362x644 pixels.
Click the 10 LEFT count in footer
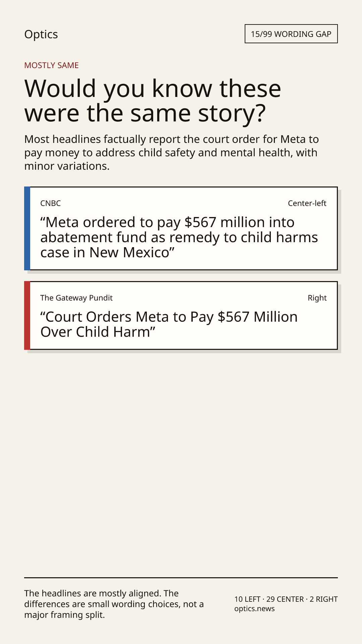[247, 599]
